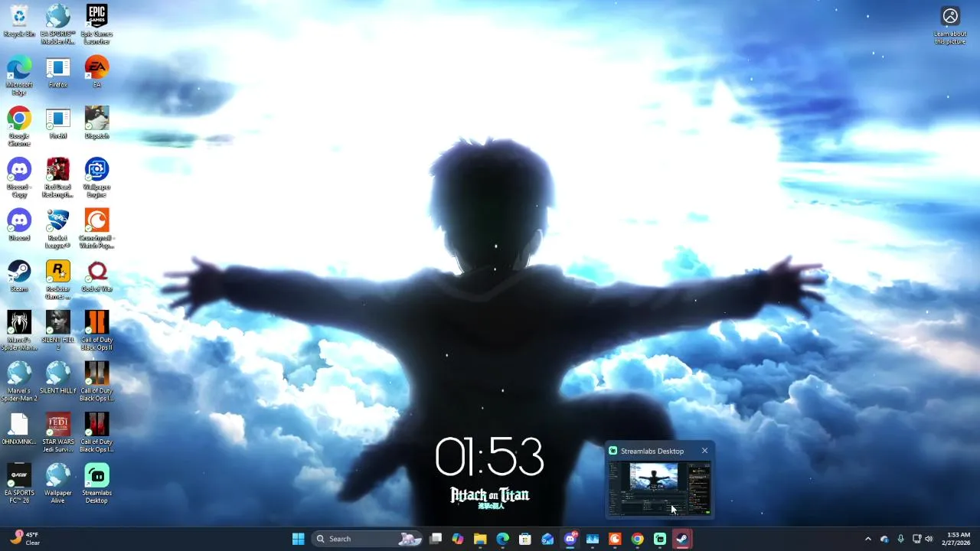This screenshot has width=980, height=551.
Task: Switch to Google Chrome in taskbar
Action: click(637, 539)
